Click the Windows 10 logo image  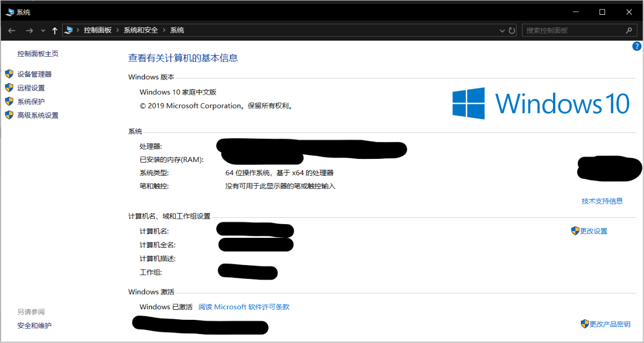coord(541,103)
